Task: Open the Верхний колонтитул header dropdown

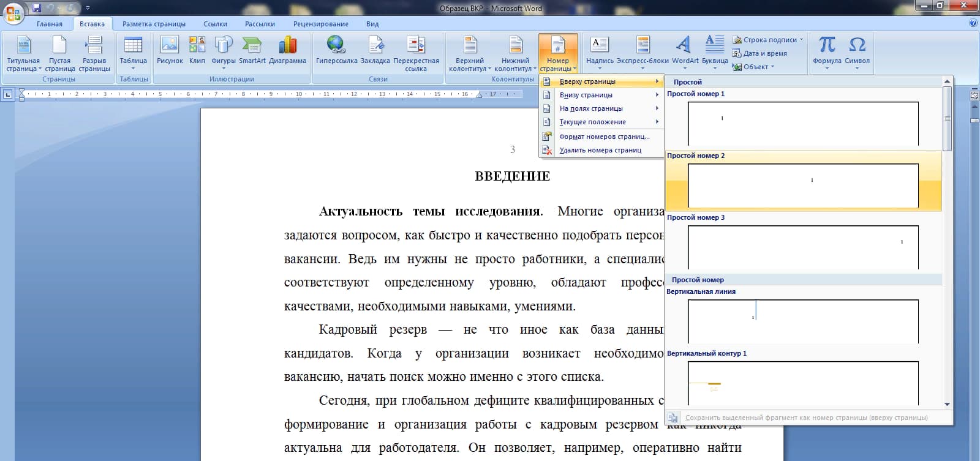Action: pyautogui.click(x=470, y=53)
